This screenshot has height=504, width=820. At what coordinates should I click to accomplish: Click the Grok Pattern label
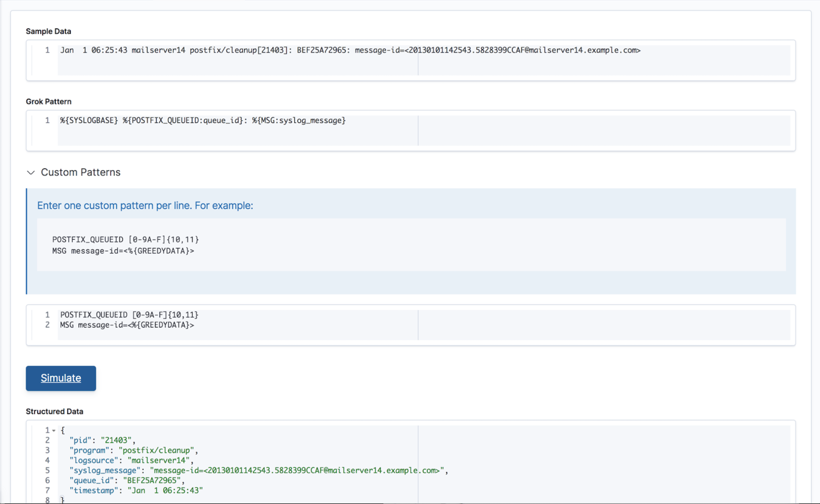pos(48,101)
